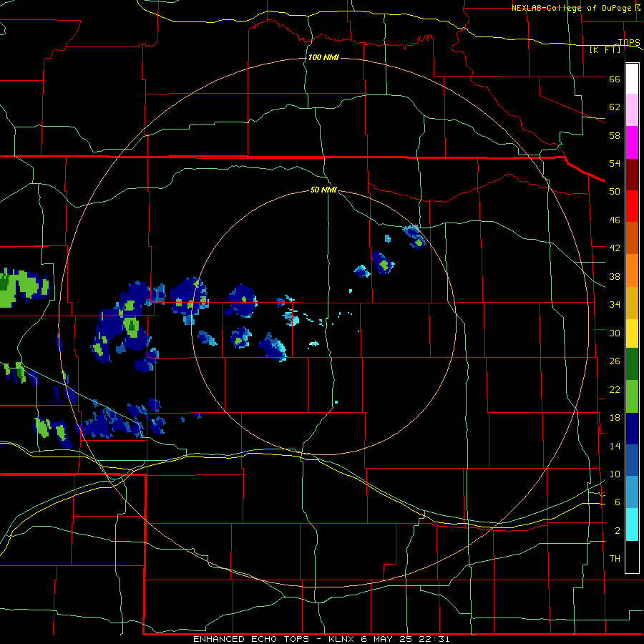Viewport: 644px width, 644px height.
Task: Select the bright red legend swatch
Action: [x=632, y=206]
